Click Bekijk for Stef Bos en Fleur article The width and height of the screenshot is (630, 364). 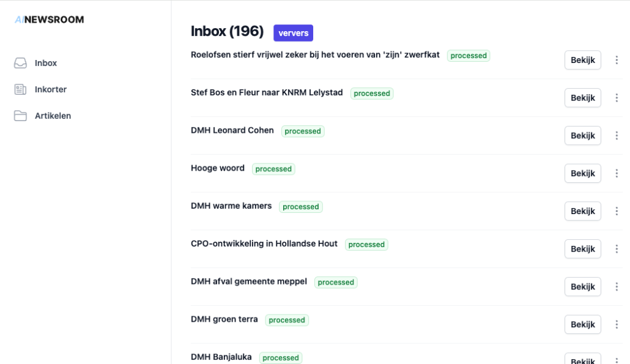tap(582, 98)
